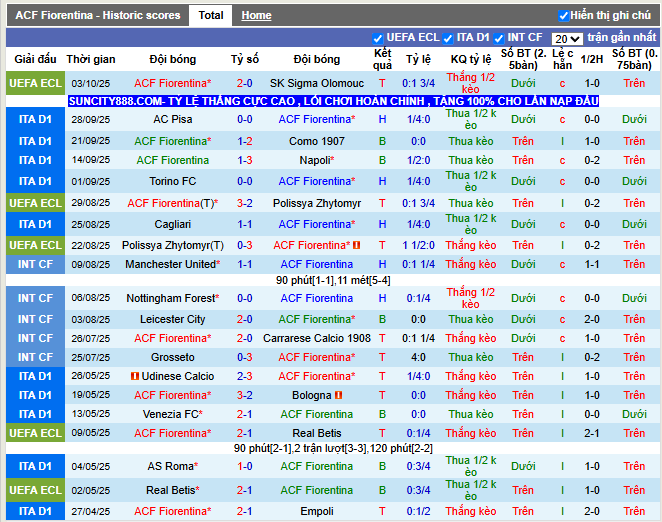Screen dimensions: 662x522
Task: Open AS Roma team link
Action: point(171,466)
